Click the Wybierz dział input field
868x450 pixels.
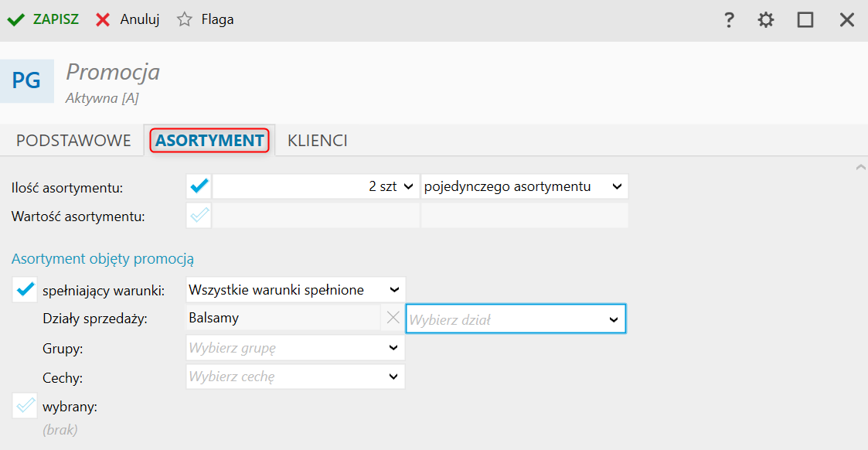point(506,319)
